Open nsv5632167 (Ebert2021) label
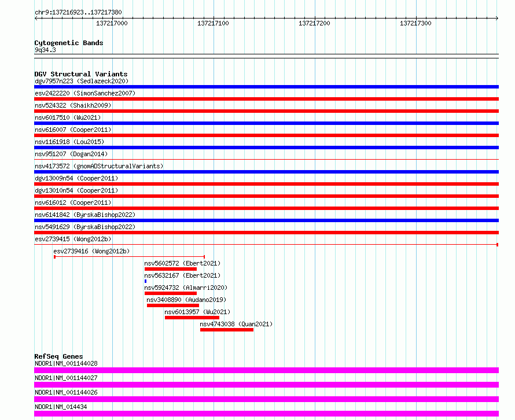Viewport: 515px width, 420px height. 182,275
